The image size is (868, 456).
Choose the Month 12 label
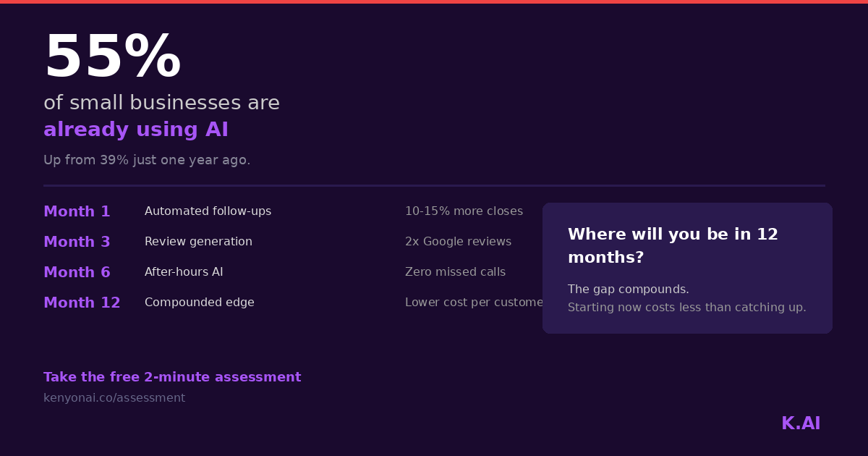tap(82, 303)
